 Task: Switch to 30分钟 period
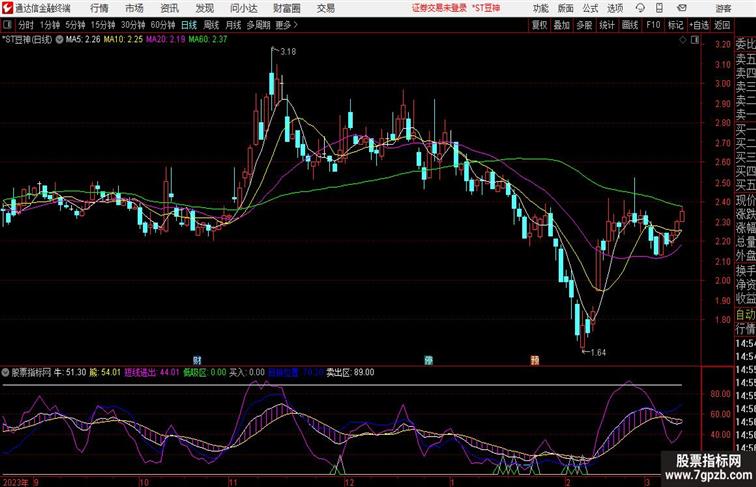133,25
